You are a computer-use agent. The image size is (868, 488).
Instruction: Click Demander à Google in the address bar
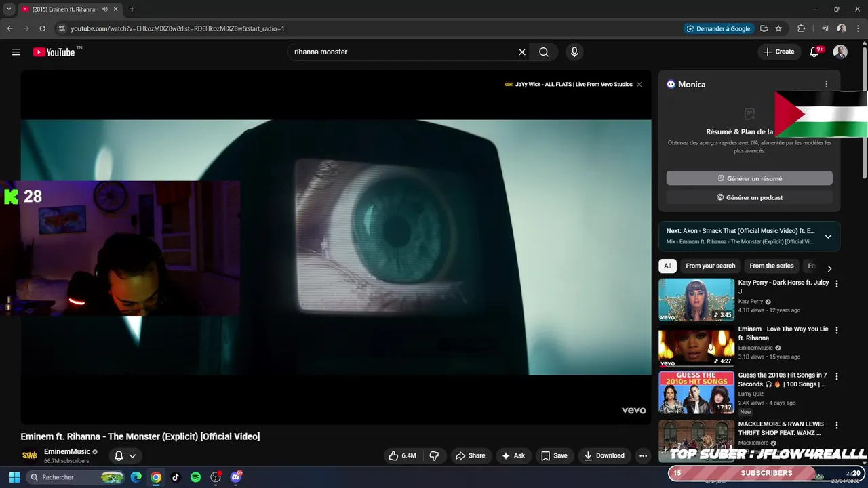click(718, 28)
